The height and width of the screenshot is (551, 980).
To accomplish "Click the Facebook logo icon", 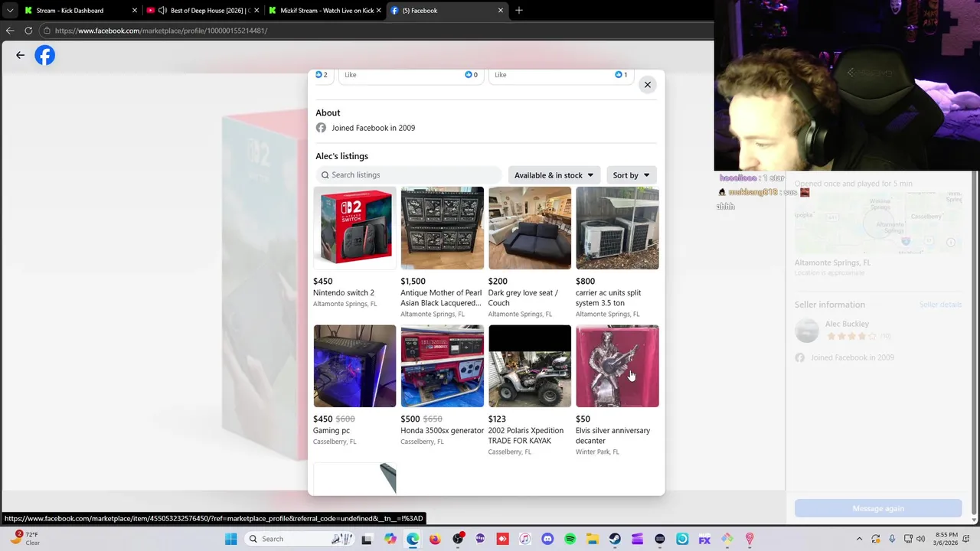I will (45, 55).
